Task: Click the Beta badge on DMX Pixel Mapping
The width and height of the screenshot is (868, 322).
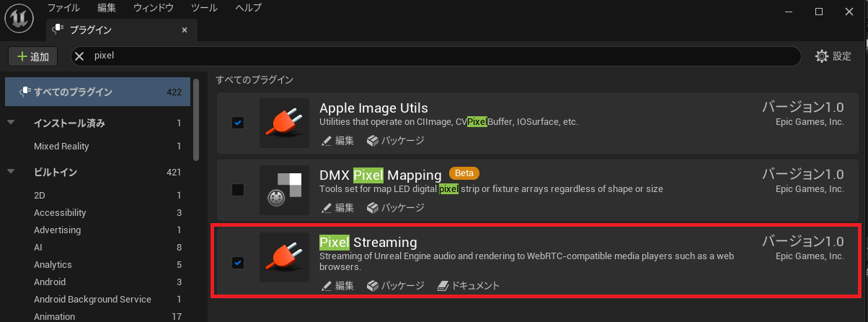Action: coord(464,174)
